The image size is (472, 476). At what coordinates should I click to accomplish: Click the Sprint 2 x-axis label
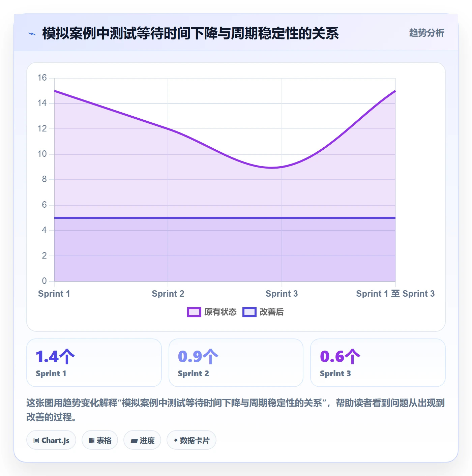168,294
